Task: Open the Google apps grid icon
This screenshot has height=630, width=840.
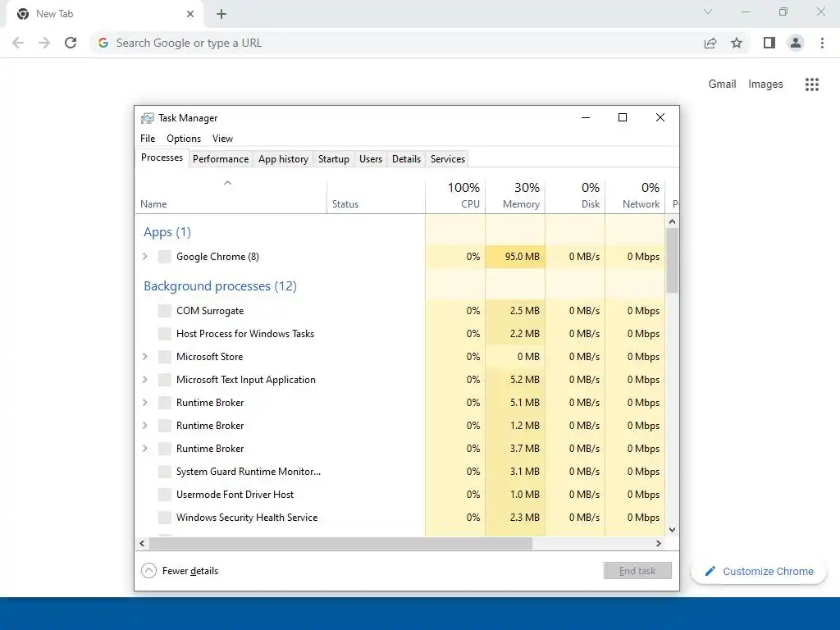Action: 811,84
